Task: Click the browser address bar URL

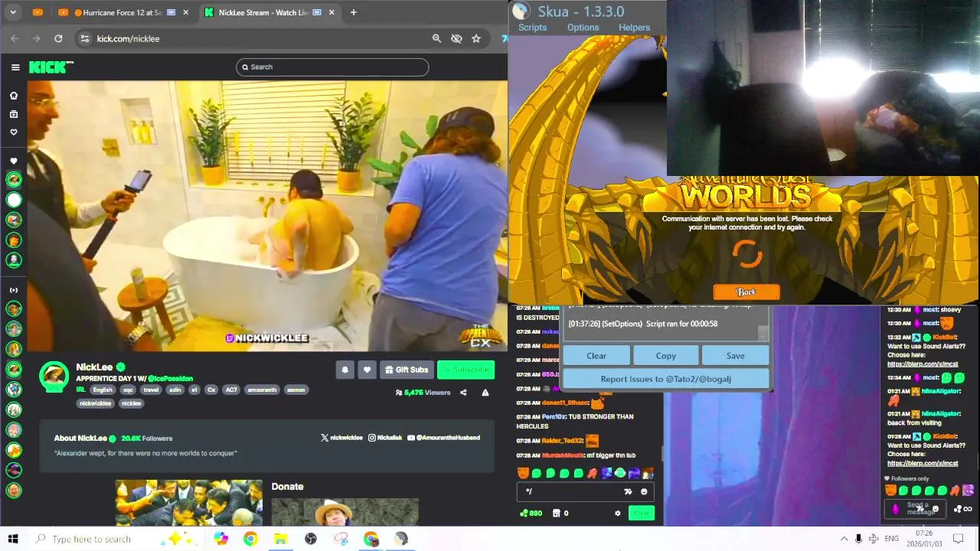Action: point(128,38)
